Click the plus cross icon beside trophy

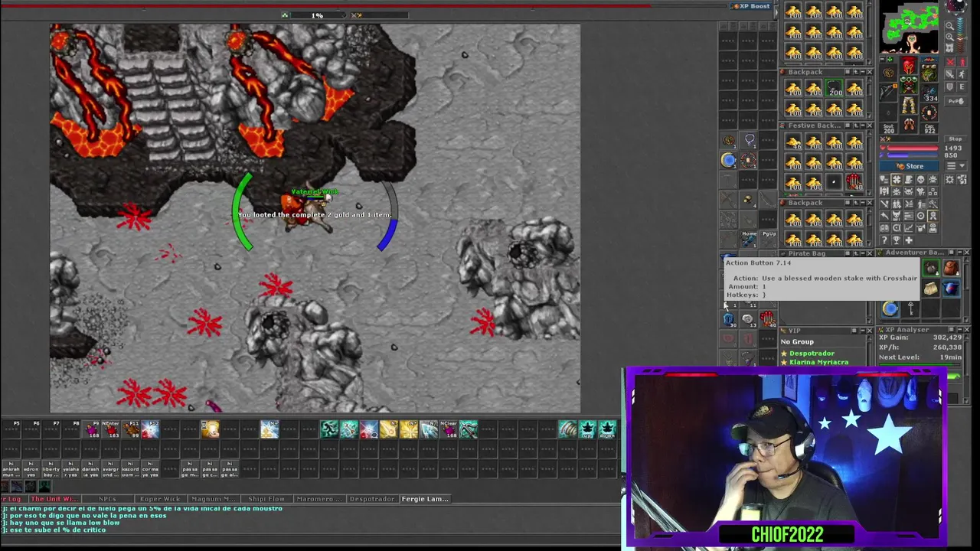(909, 240)
